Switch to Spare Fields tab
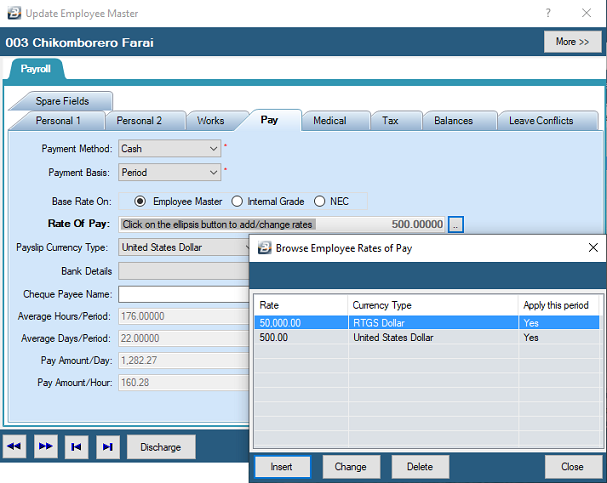The height and width of the screenshot is (483, 607). (62, 101)
